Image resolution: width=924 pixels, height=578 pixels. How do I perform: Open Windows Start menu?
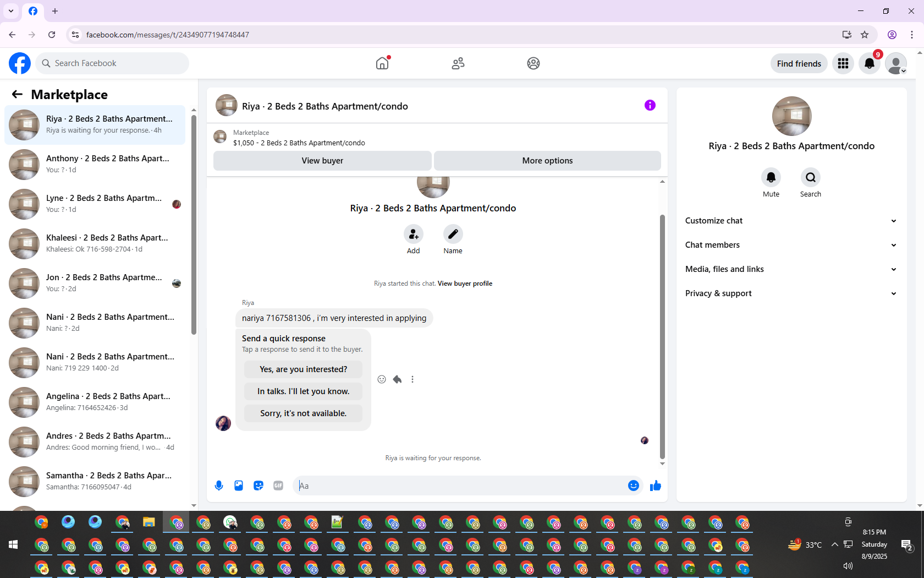pos(13,544)
